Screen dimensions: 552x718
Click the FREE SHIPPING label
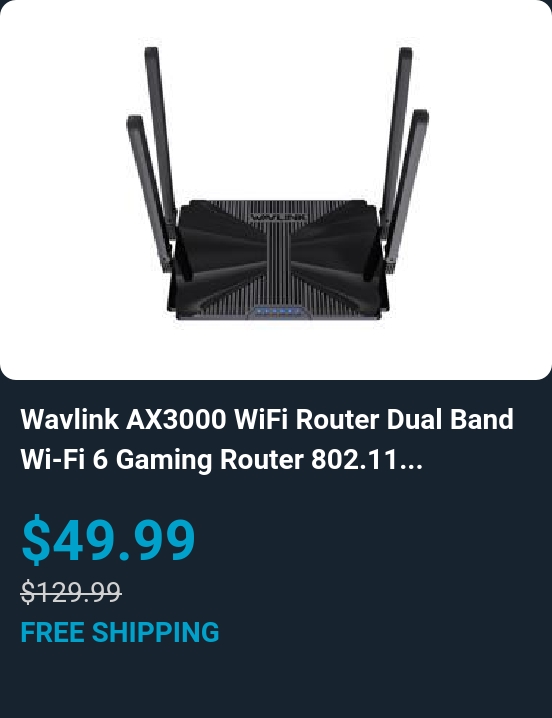click(x=120, y=632)
